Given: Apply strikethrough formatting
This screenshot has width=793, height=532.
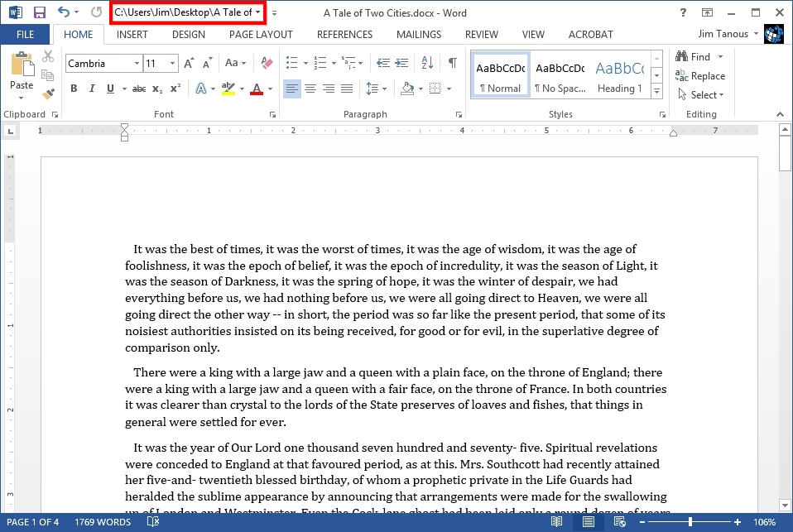Looking at the screenshot, I should (138, 89).
